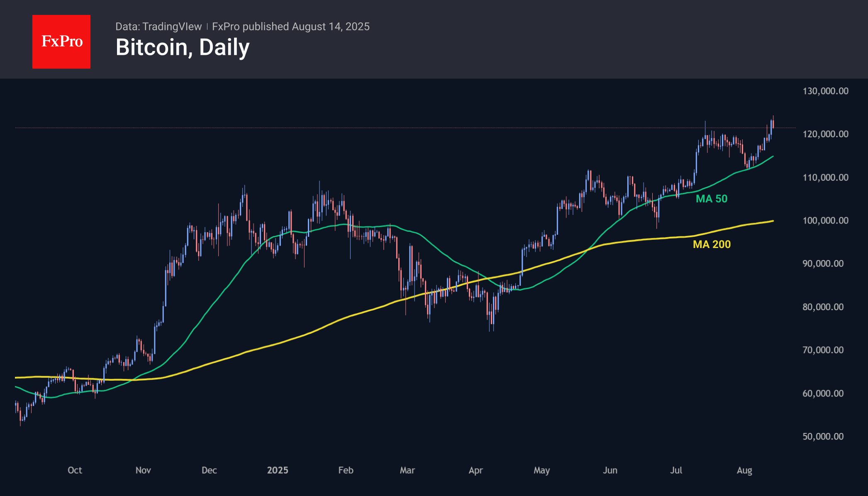Select the yellow MA 200 label
868x496 pixels.
pos(712,244)
